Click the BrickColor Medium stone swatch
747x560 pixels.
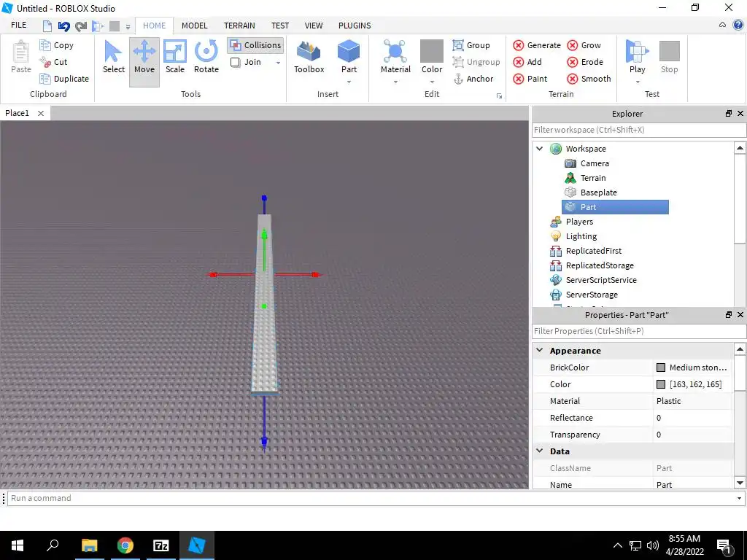tap(661, 367)
